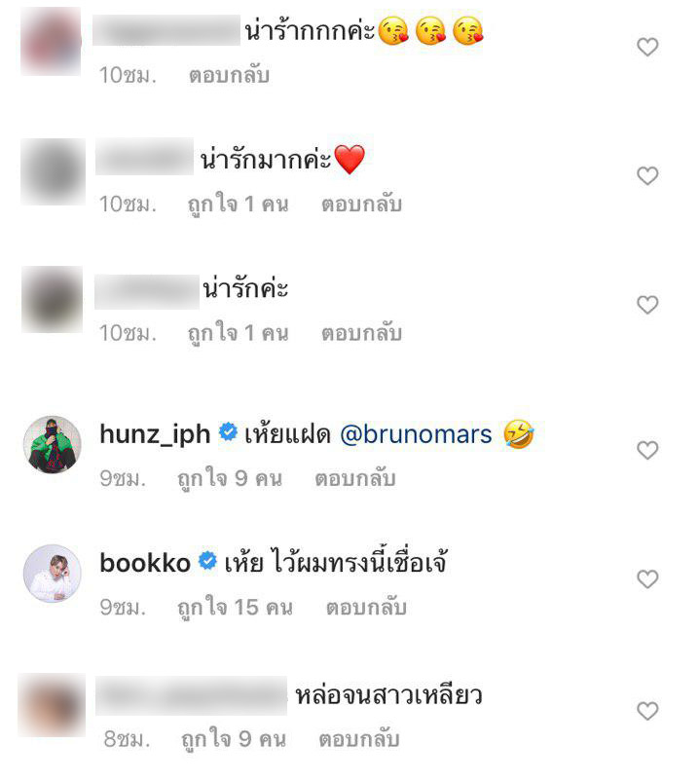Screen dimensions: 700x782
Task: Reply to หล่อจนสาวเหลียว comment
Action: pyautogui.click(x=359, y=738)
